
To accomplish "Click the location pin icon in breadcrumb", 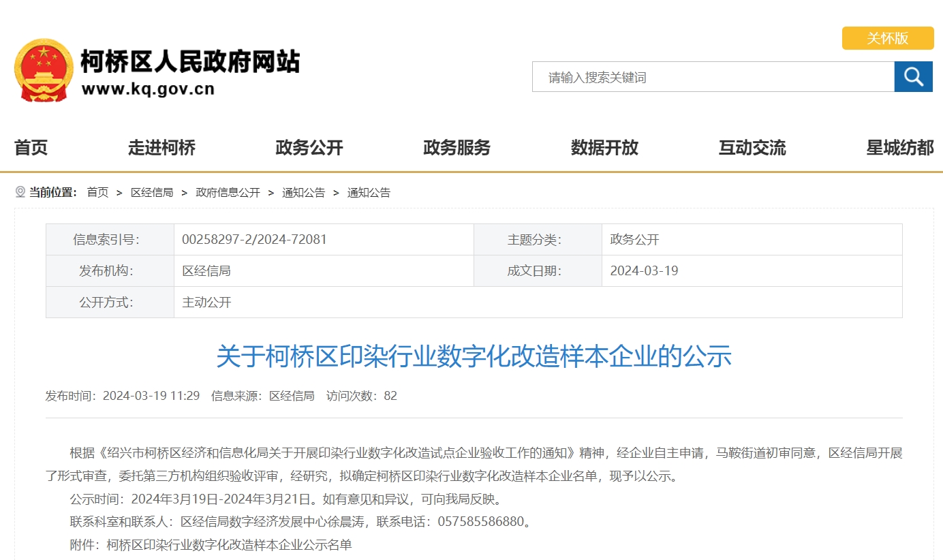I will 20,192.
